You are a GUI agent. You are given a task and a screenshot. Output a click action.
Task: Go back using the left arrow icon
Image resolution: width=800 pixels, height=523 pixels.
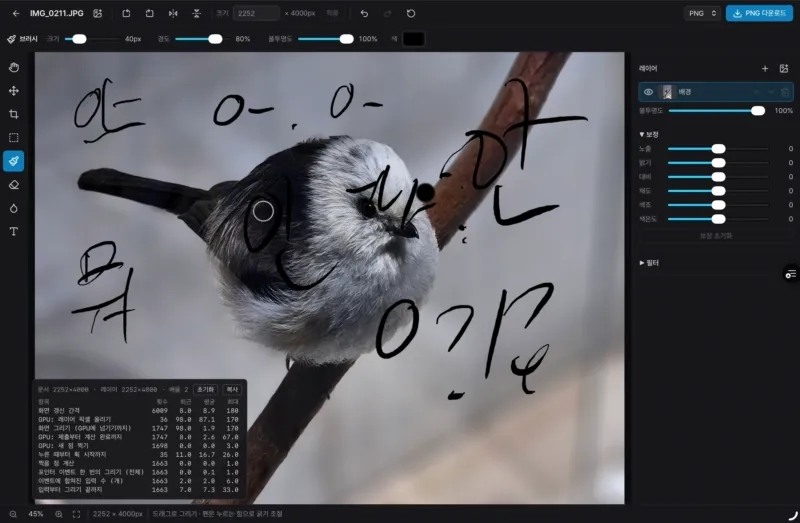point(16,14)
